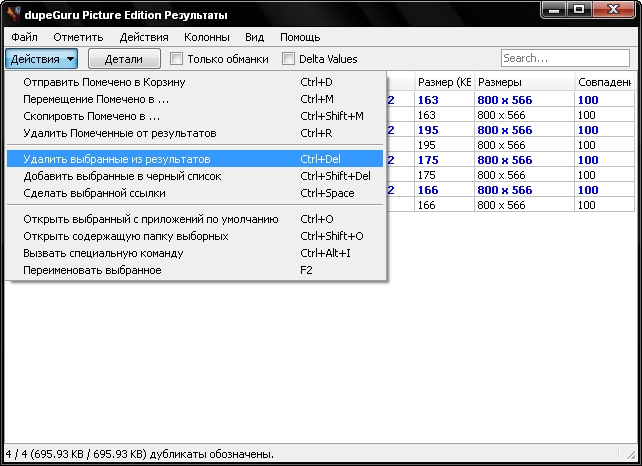Viewport: 642px width, 466px height.
Task: Open the Отметить menu
Action: coord(78,37)
